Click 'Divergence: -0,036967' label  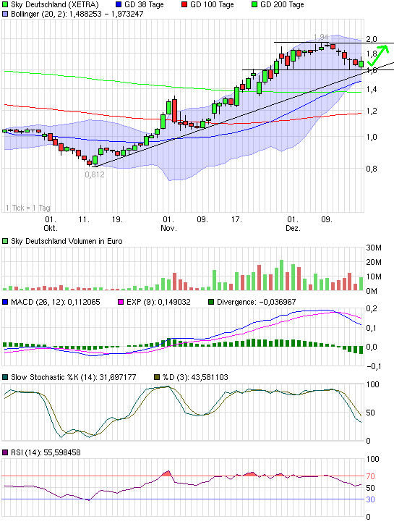257,302
